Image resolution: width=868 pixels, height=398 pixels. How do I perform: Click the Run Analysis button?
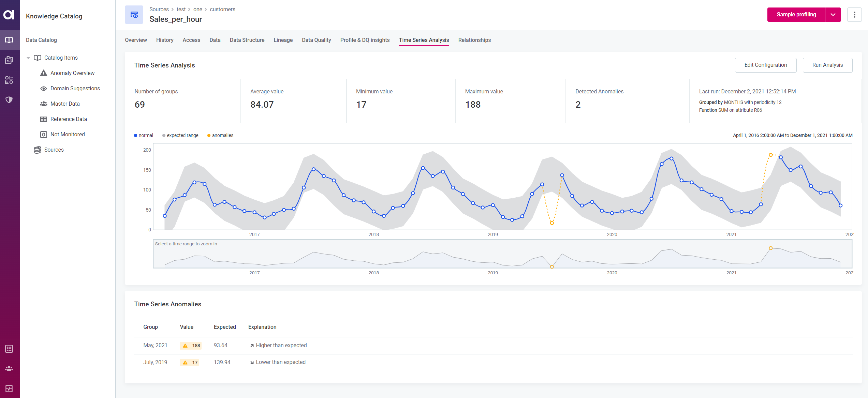coord(827,65)
